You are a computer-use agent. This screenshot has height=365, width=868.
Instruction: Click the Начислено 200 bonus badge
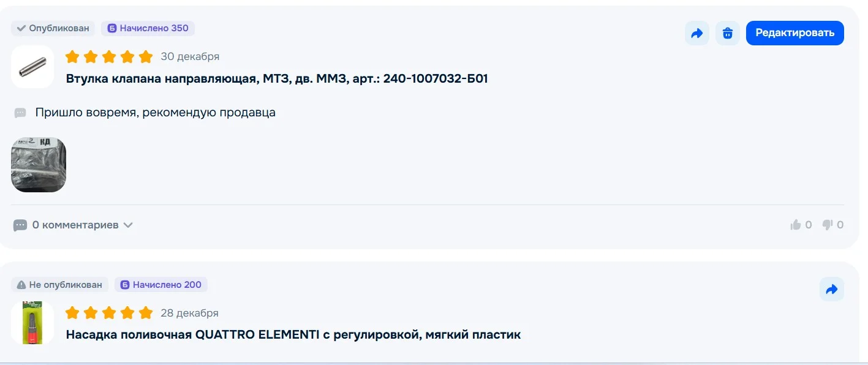point(161,285)
